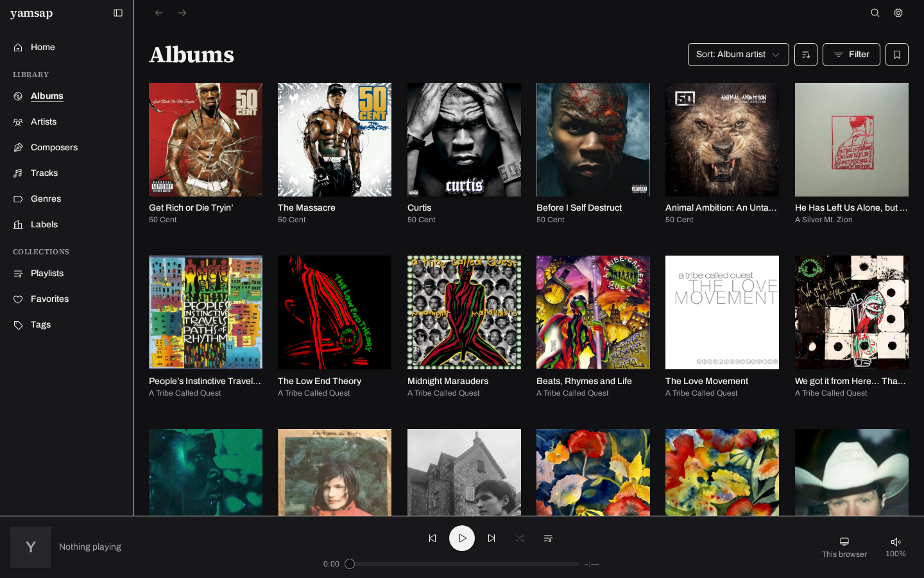Open Before I Self Destruct cover art
Screen dimensions: 924x578
[593, 139]
